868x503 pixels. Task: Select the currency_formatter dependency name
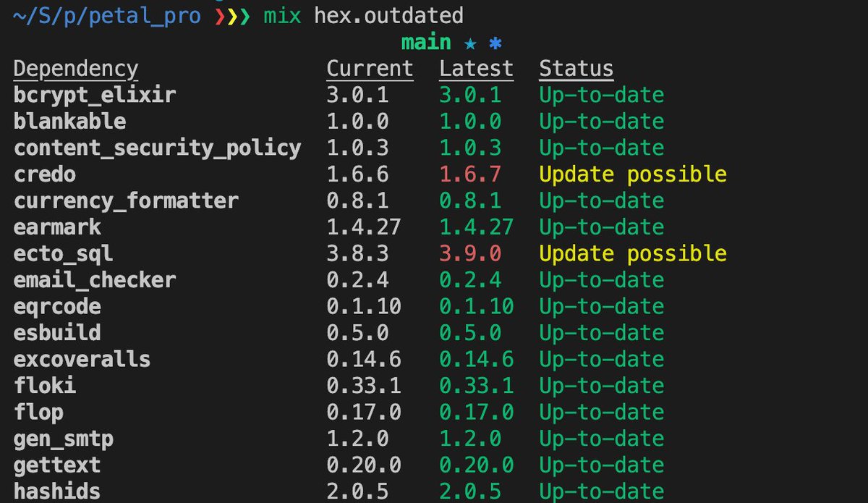click(126, 201)
